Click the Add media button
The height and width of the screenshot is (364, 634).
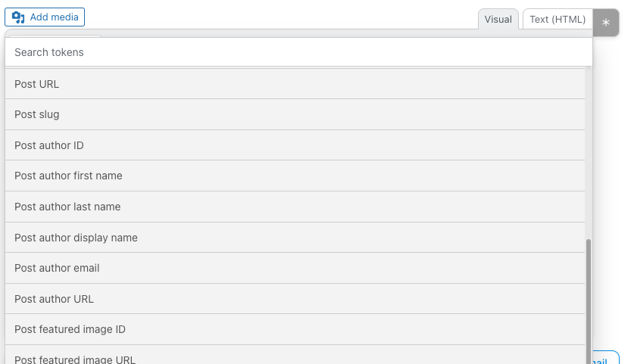[45, 17]
